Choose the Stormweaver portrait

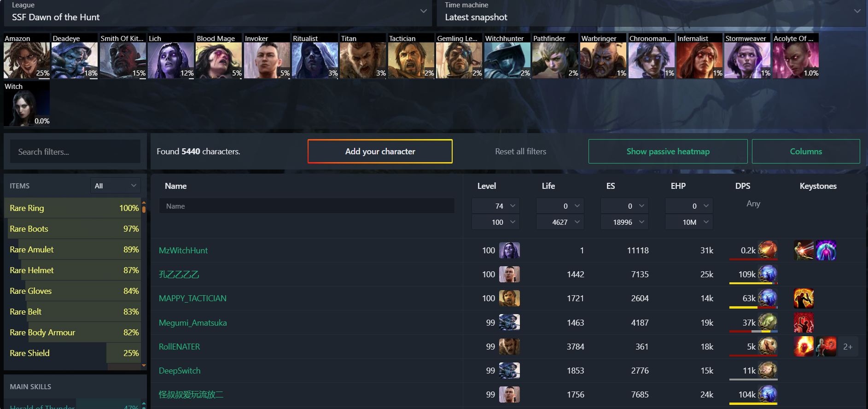click(747, 56)
